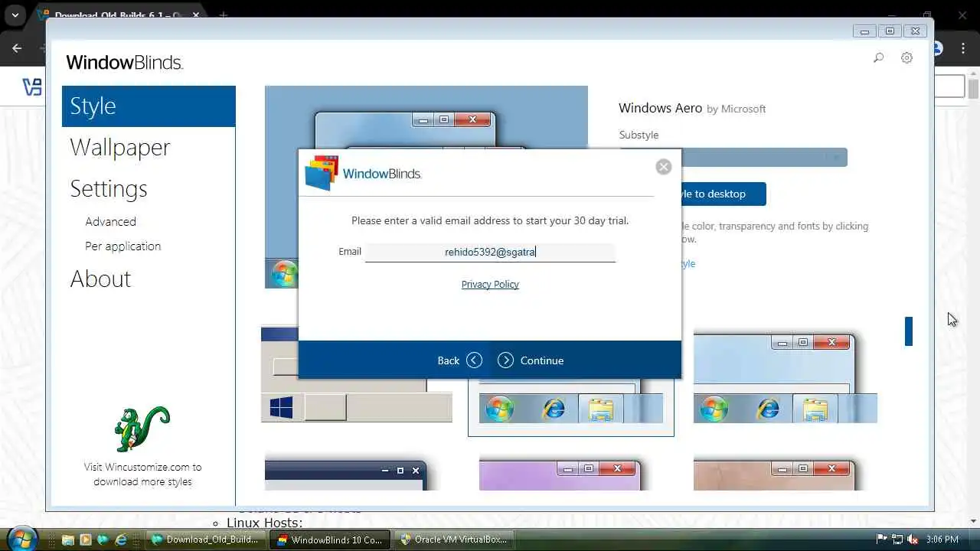980x551 pixels.
Task: Select Per application settings
Action: 123,246
